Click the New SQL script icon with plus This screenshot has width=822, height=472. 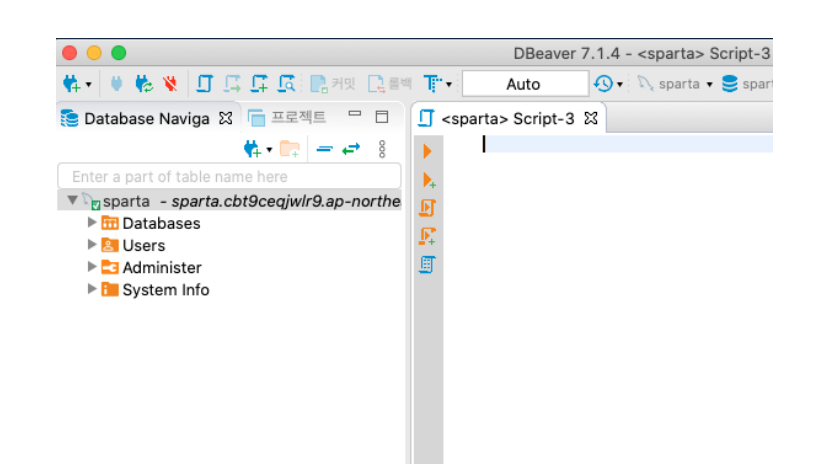click(259, 83)
